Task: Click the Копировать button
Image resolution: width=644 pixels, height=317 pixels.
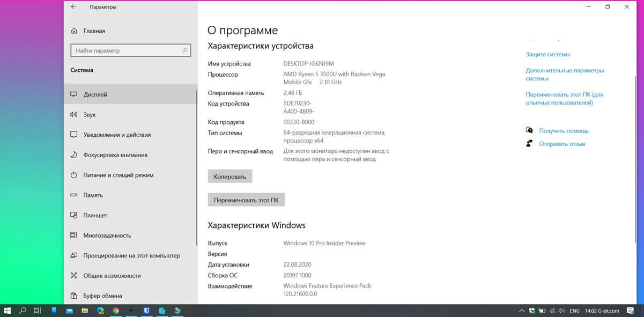Action: point(230,176)
